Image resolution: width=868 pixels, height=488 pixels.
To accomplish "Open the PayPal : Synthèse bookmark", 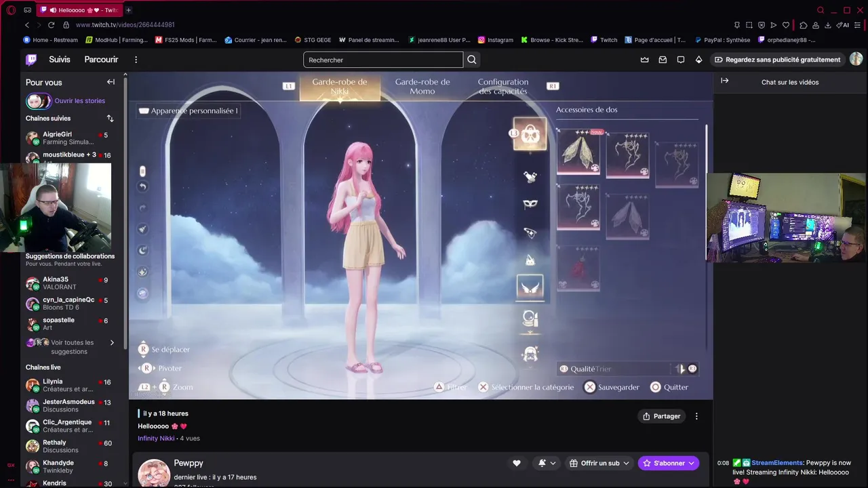I will coord(722,40).
